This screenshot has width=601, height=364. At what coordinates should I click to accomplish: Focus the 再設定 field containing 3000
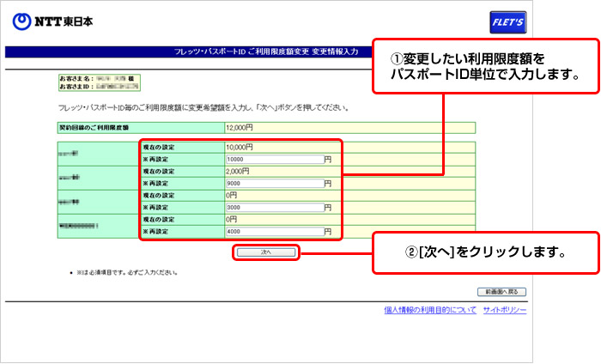tap(273, 207)
